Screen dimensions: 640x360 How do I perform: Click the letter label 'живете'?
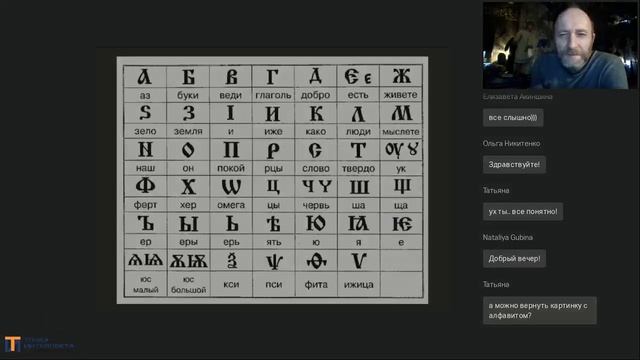pyautogui.click(x=400, y=95)
